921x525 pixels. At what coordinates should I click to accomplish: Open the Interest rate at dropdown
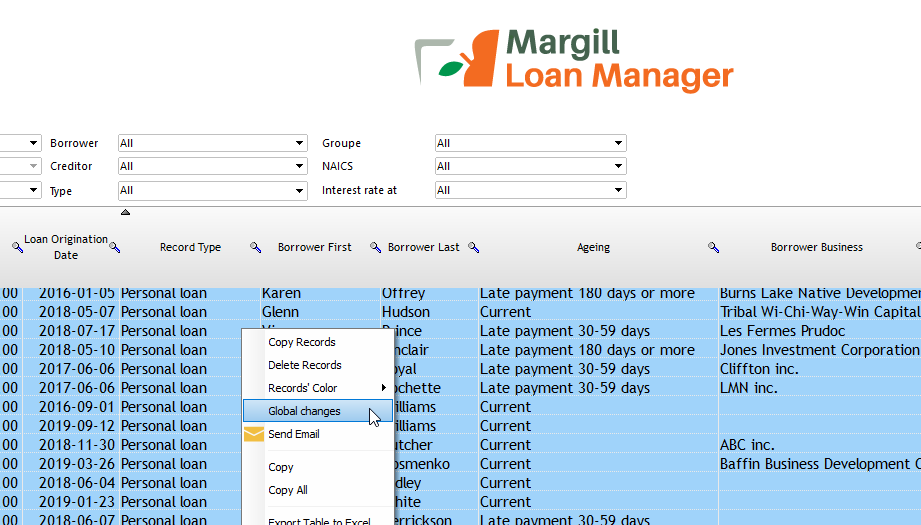(530, 190)
